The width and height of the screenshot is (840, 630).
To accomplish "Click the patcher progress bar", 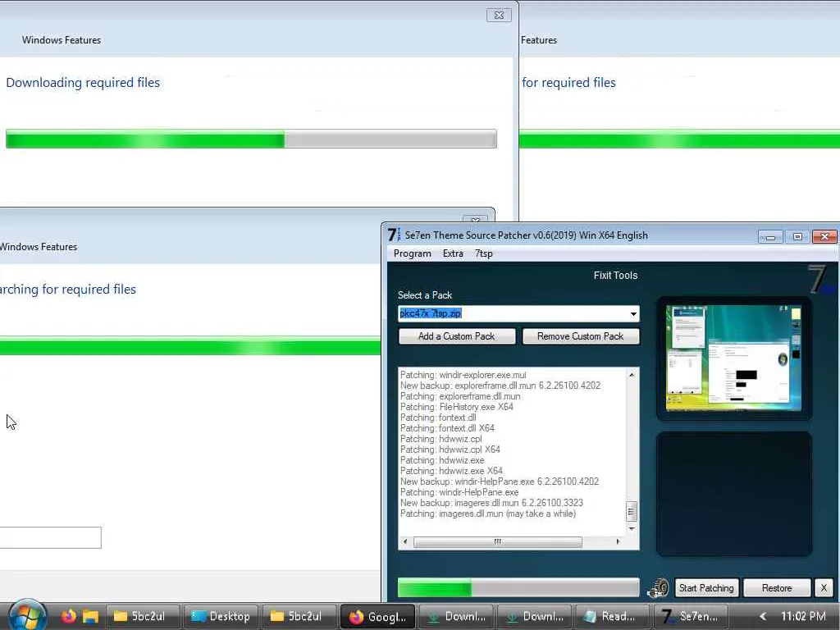I will coord(518,587).
